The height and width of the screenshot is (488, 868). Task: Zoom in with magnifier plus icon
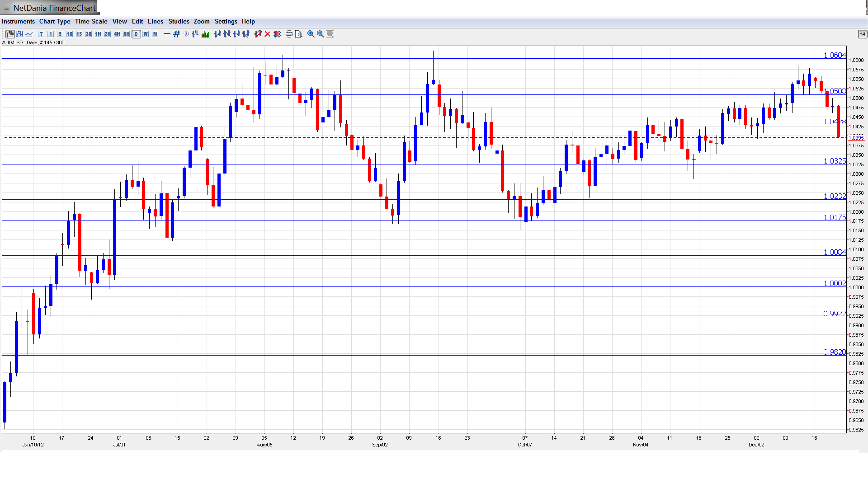click(311, 34)
